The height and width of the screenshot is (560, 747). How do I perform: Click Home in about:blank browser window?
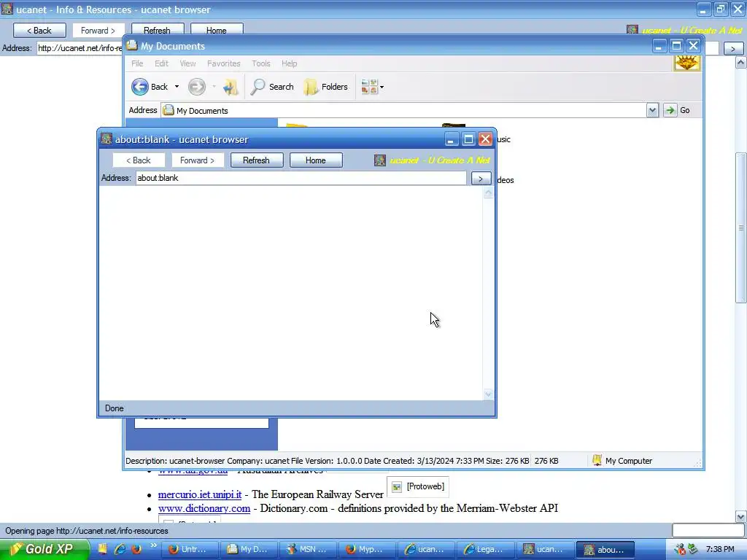coord(315,160)
